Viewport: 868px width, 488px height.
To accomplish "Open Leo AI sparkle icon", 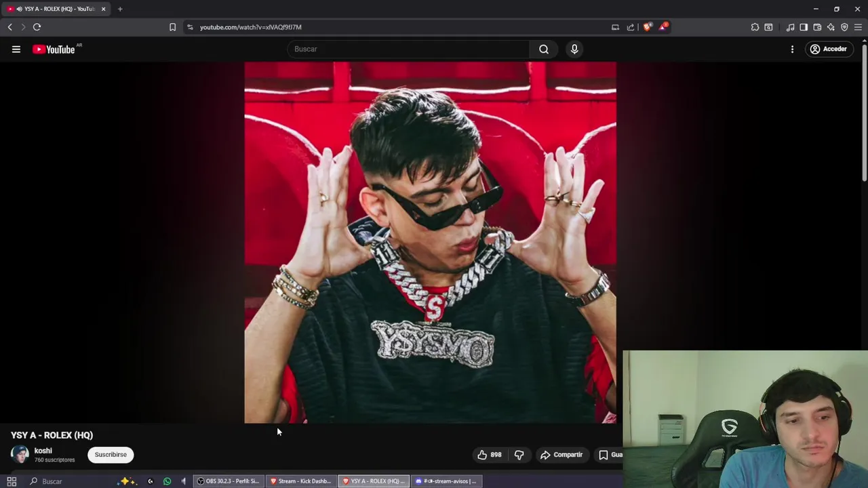I will point(831,27).
